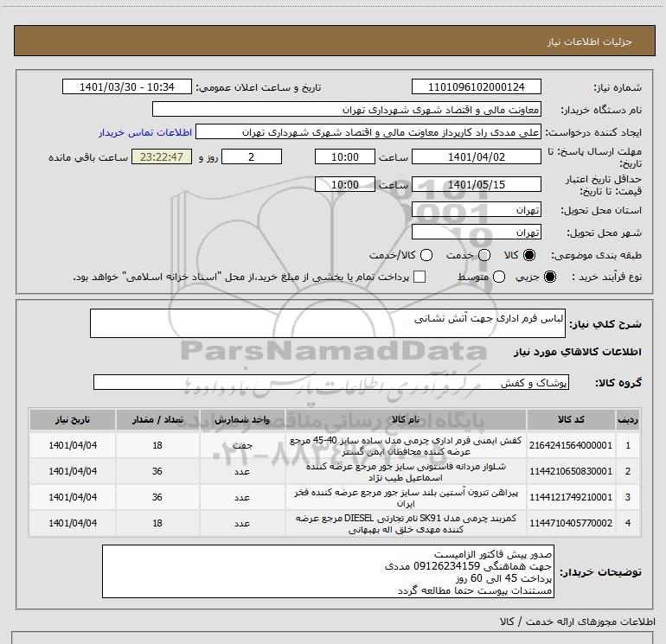Click the شرح کلی نیاز description box
The width and height of the screenshot is (666, 644).
tap(328, 323)
